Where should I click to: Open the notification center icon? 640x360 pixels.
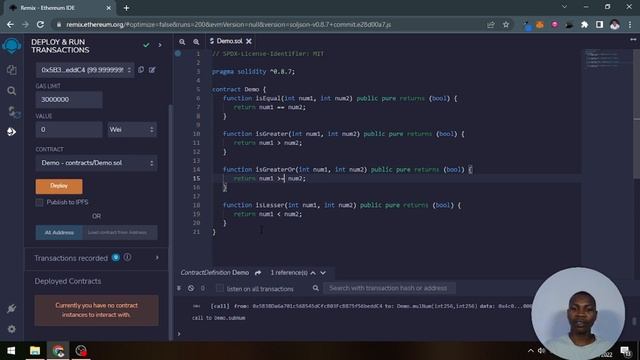pyautogui.click(x=626, y=351)
